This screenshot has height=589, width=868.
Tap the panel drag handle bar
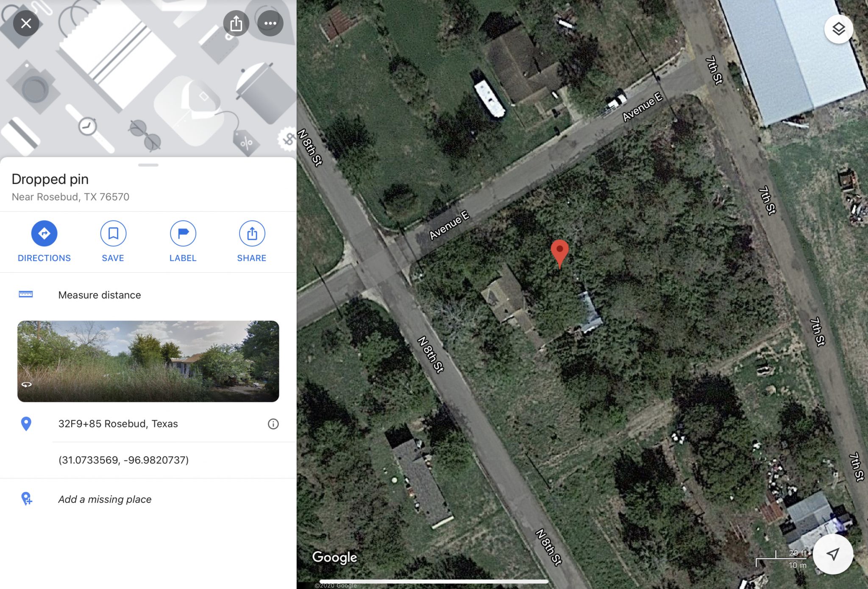[148, 165]
